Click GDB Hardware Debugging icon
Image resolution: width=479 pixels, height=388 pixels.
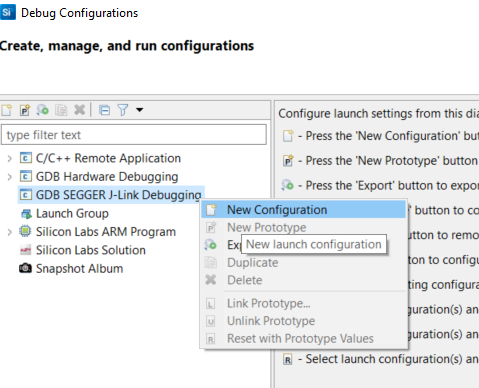pos(26,176)
